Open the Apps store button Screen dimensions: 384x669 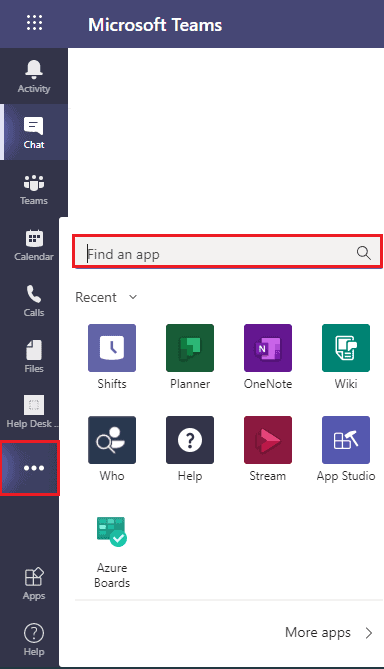coord(34,584)
